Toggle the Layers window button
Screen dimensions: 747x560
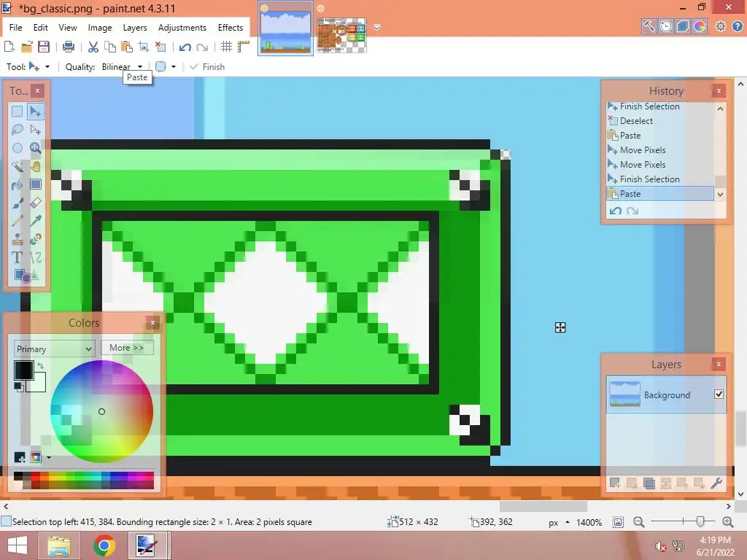click(x=683, y=26)
